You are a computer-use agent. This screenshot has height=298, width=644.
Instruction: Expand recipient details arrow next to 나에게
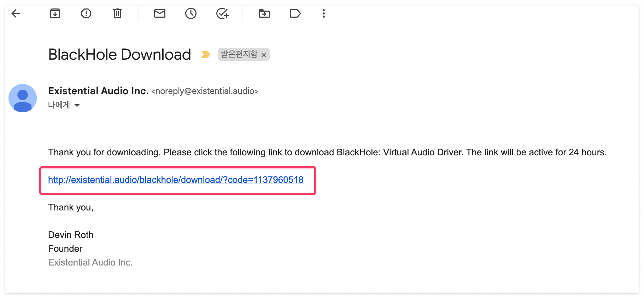tap(77, 105)
